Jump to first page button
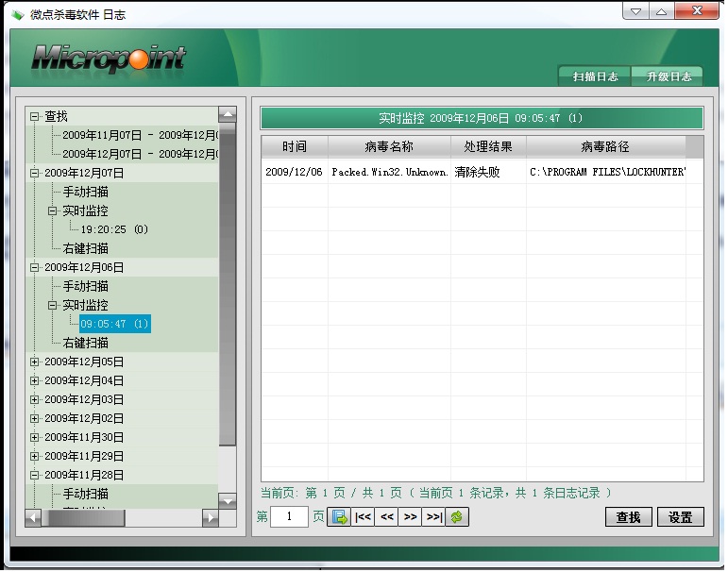Screen dimensions: 728x572 pos(363,516)
